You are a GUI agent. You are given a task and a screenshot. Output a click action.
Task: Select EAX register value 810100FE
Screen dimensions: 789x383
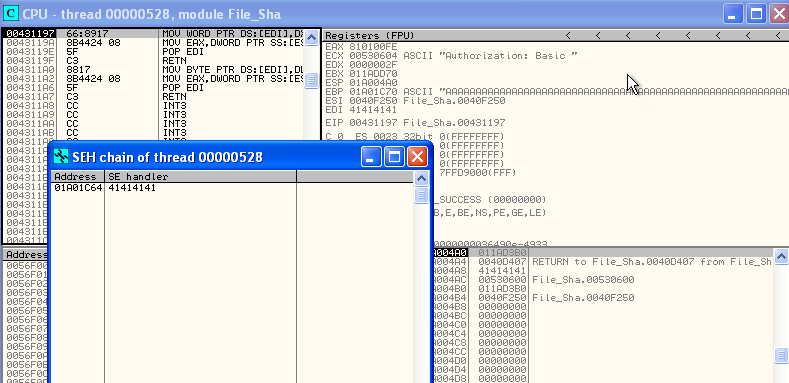(373, 47)
